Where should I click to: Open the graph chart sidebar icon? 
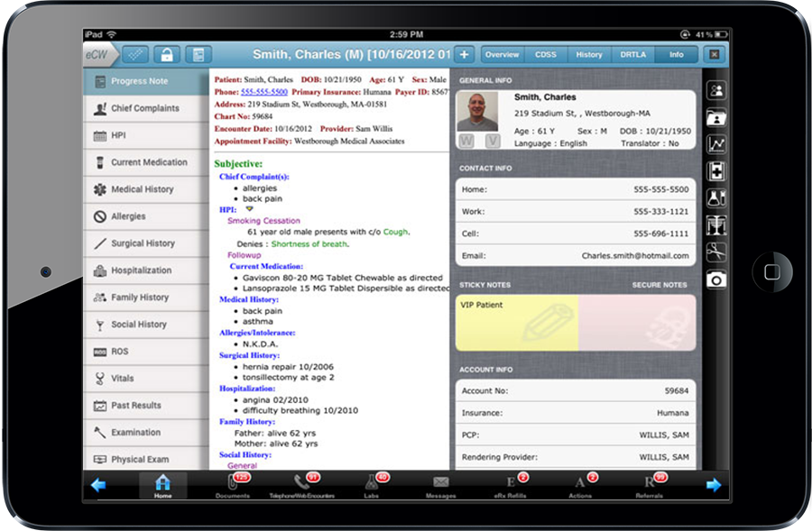716,145
